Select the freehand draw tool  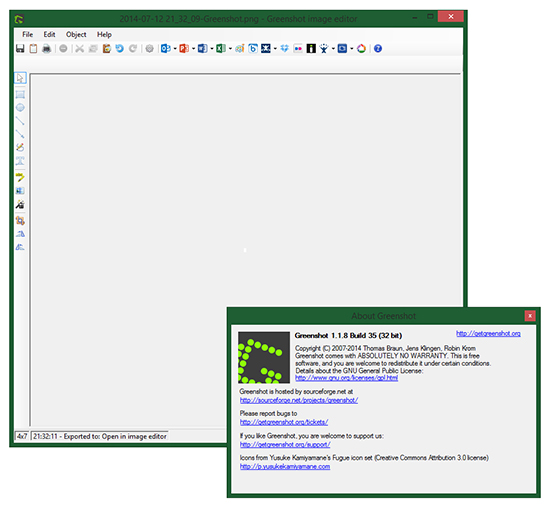(x=20, y=147)
